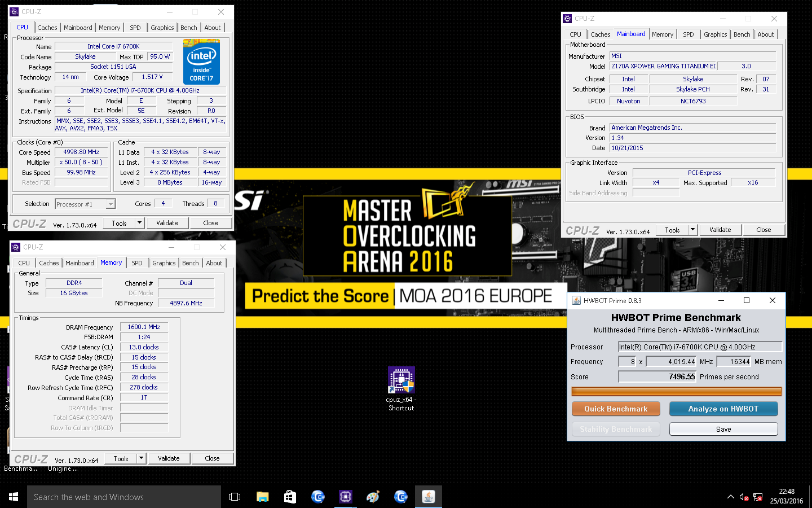Click the BIOS date 10/21/2015
This screenshot has width=812, height=508.
693,148
